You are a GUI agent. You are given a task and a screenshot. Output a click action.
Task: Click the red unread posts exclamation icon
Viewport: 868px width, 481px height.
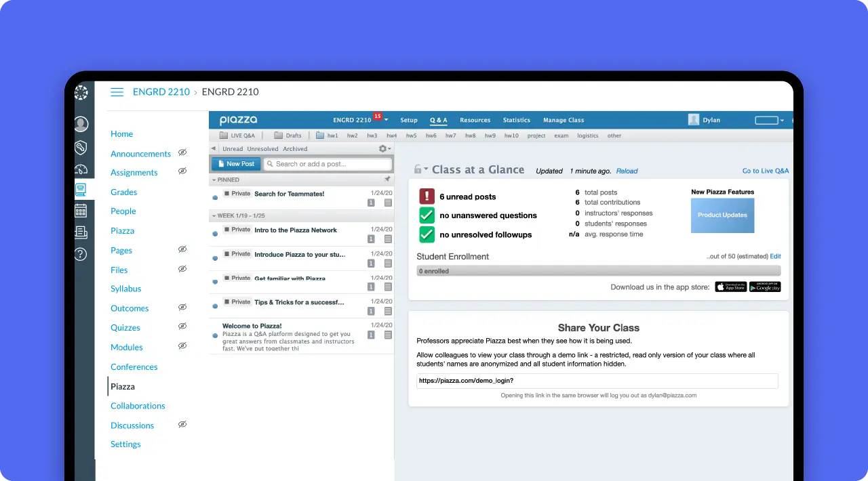pyautogui.click(x=427, y=196)
